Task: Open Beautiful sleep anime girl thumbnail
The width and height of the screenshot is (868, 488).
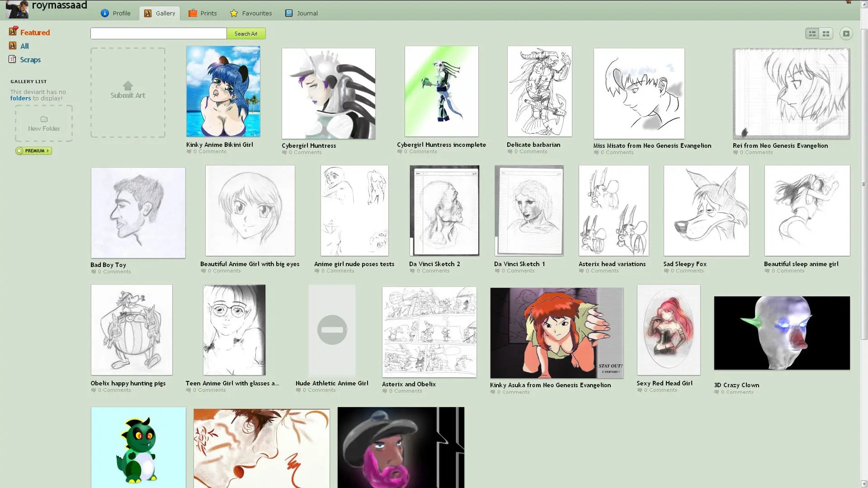Action: 807,211
